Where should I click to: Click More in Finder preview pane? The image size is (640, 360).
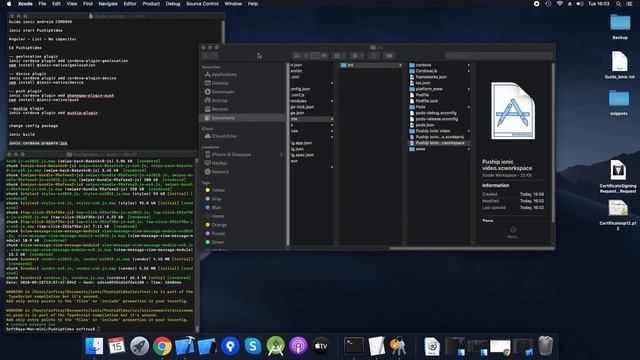513,233
